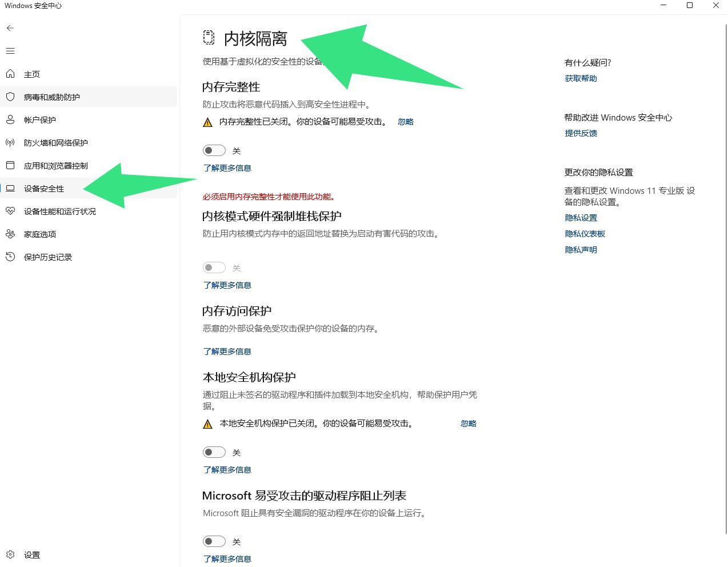Click the 提供反馈 link

click(x=581, y=133)
